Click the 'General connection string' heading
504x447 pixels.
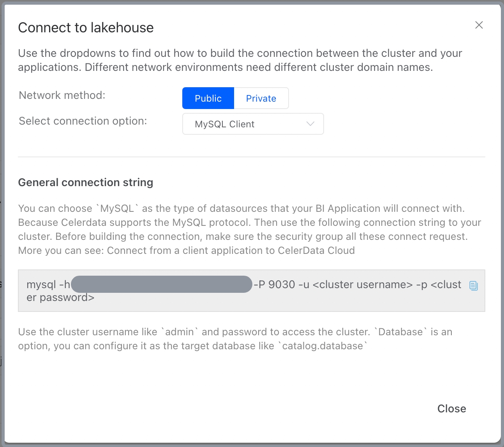tap(86, 183)
